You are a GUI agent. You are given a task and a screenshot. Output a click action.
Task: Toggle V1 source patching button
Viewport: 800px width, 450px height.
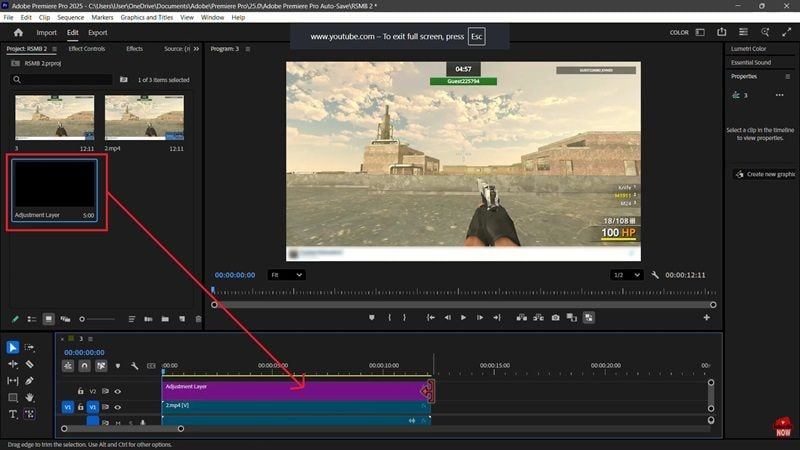click(67, 407)
